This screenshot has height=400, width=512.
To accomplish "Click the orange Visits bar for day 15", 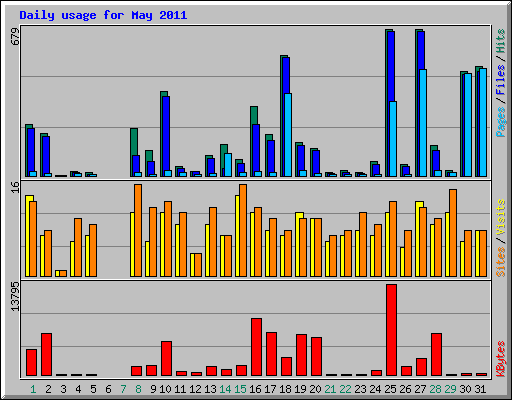I will tap(243, 230).
